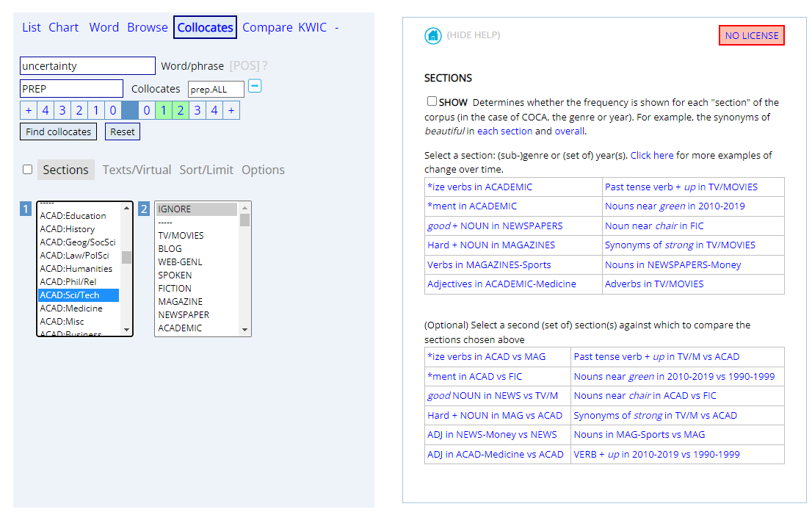
Task: Select ACAD:Sci/Tech in list 1
Action: click(79, 295)
